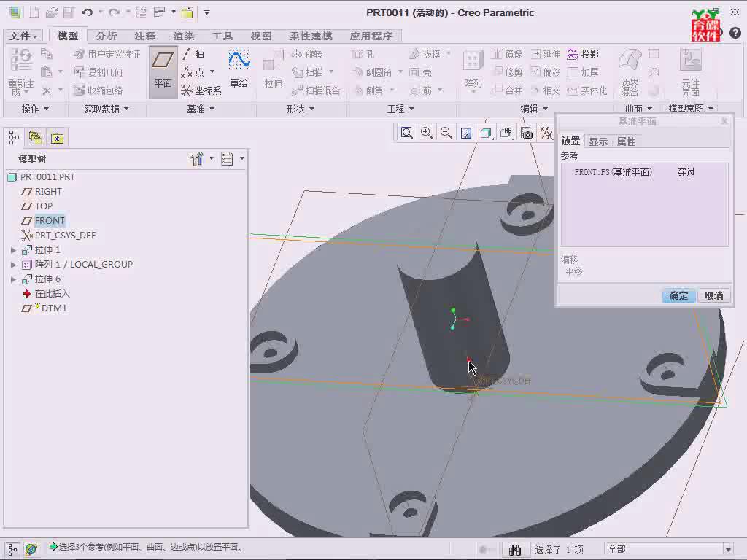Click the 边界混合 boundary blend tool
This screenshot has height=560, width=747.
[x=630, y=72]
